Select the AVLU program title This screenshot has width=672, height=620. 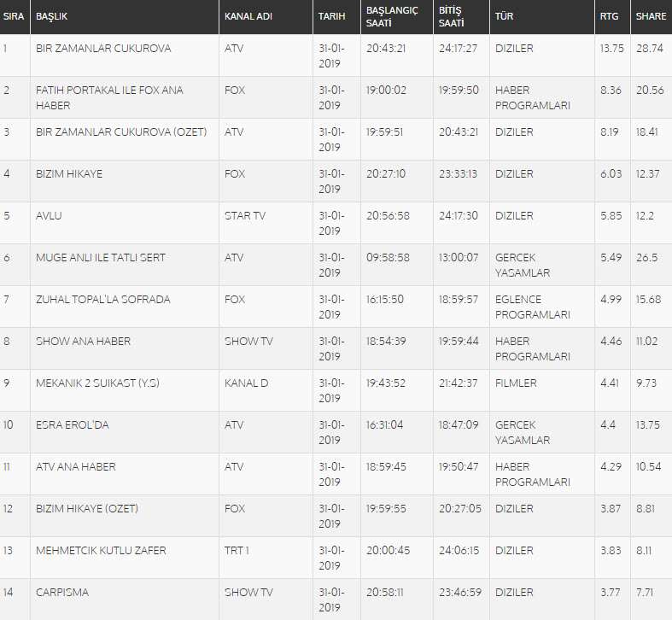49,216
